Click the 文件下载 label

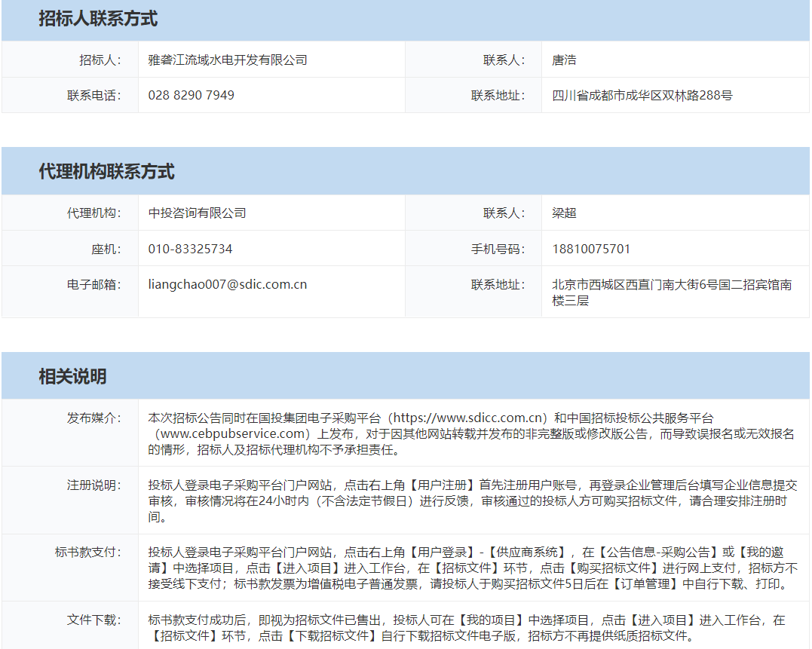pos(93,620)
